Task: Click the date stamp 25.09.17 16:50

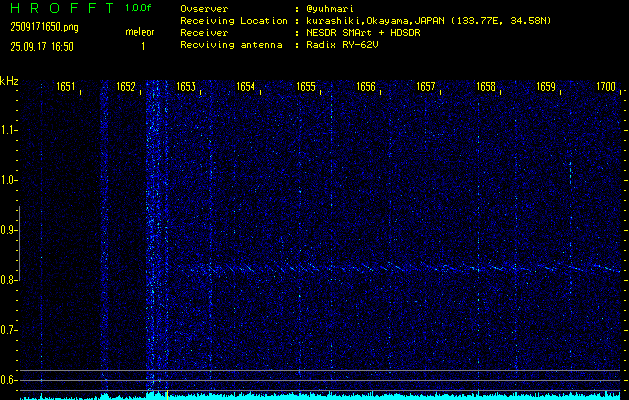Action: 42,47
